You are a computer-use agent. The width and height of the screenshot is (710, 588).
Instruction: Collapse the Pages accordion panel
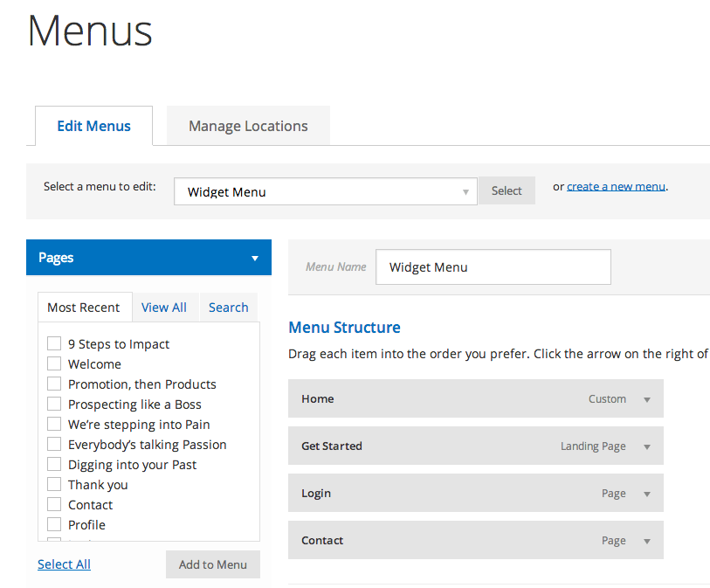254,258
